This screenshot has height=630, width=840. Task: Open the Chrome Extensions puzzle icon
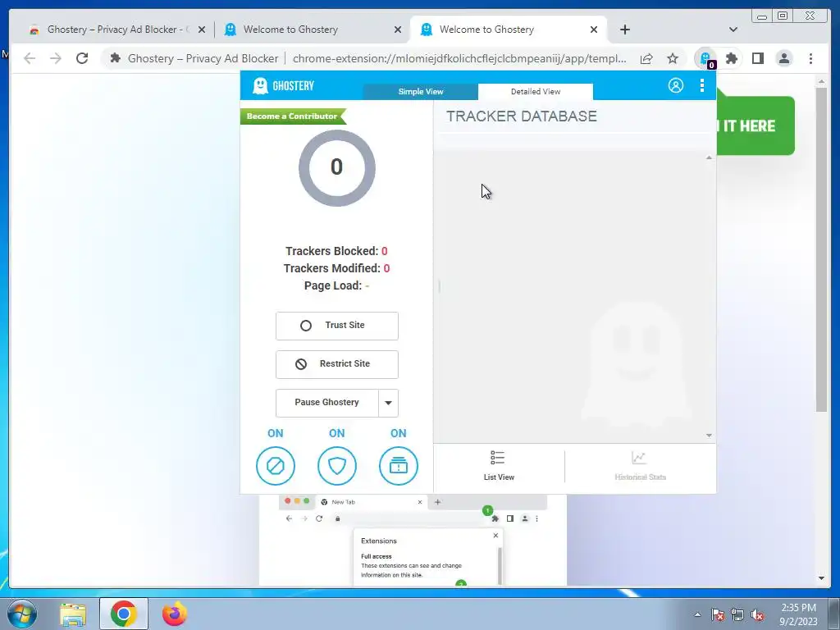click(x=731, y=58)
